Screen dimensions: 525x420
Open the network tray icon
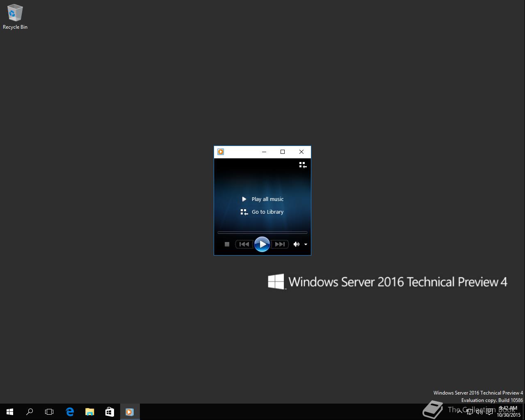point(470,412)
